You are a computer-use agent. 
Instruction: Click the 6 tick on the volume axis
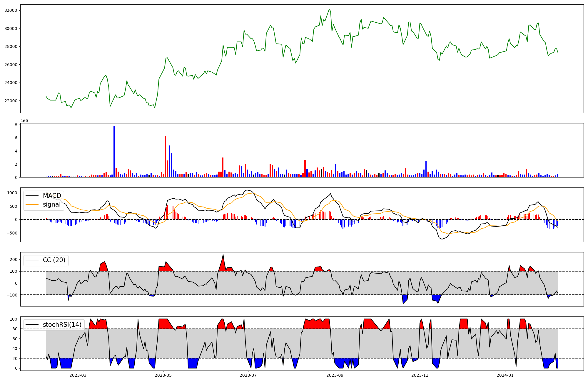coord(16,138)
